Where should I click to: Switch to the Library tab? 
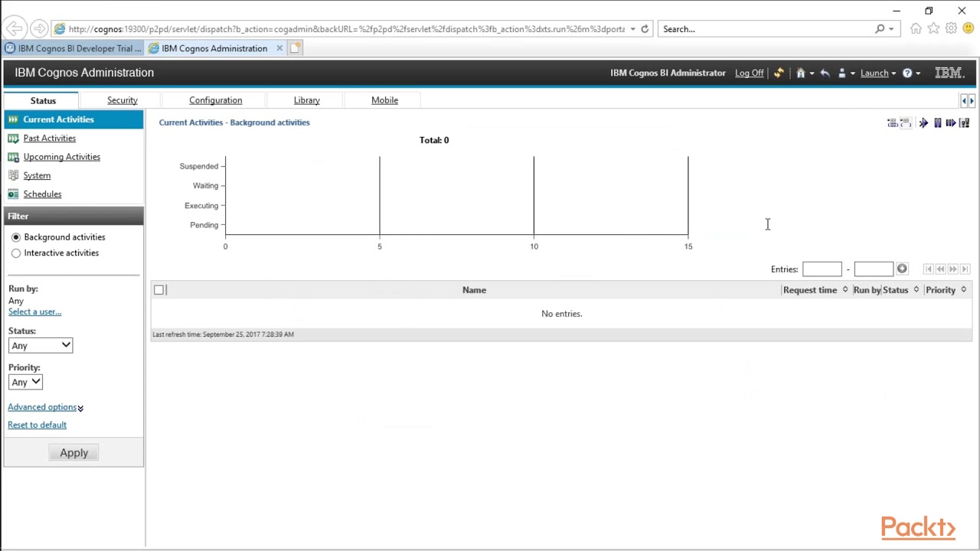coord(306,100)
